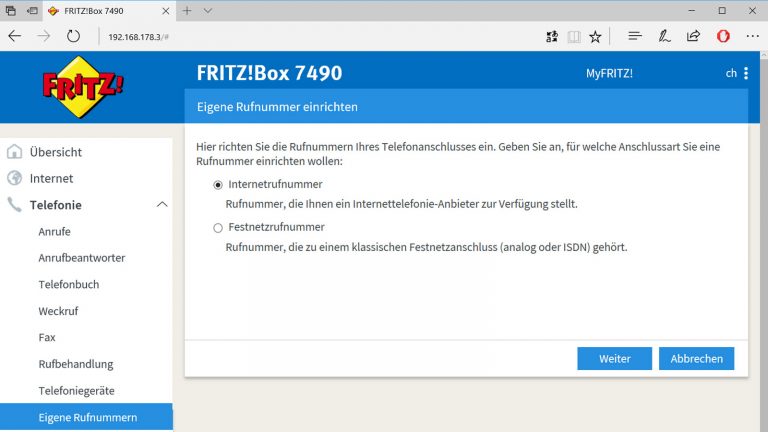The image size is (768, 432).
Task: Collapse the Telefonie section chevron
Action: coord(162,205)
